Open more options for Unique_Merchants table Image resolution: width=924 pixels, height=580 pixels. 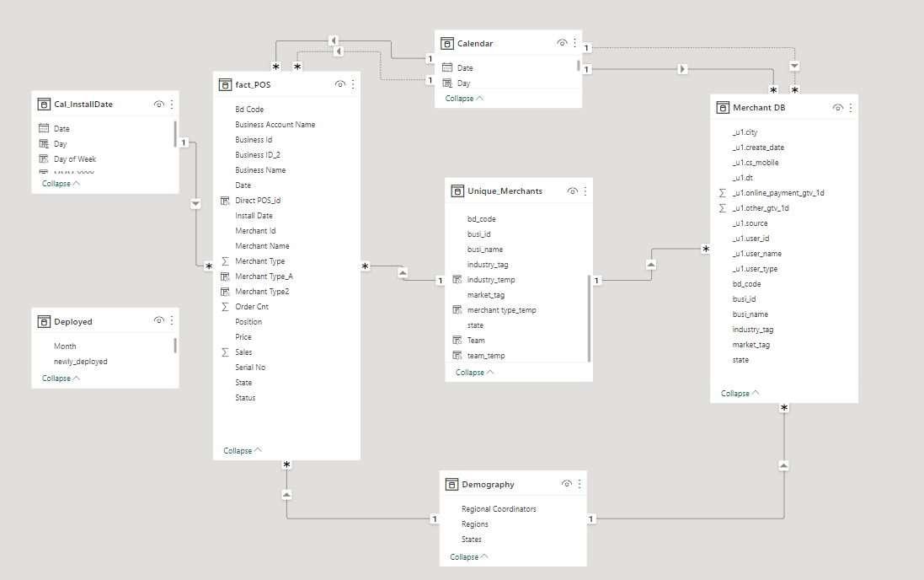[x=585, y=191]
